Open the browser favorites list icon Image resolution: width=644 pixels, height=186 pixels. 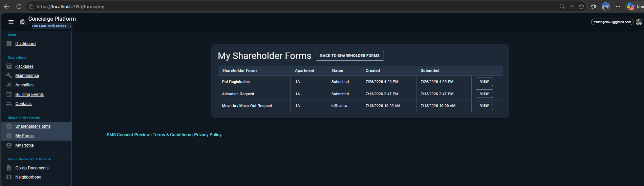point(594,6)
